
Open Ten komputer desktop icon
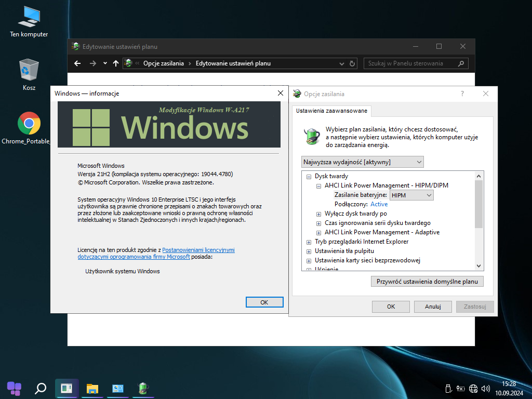29,18
